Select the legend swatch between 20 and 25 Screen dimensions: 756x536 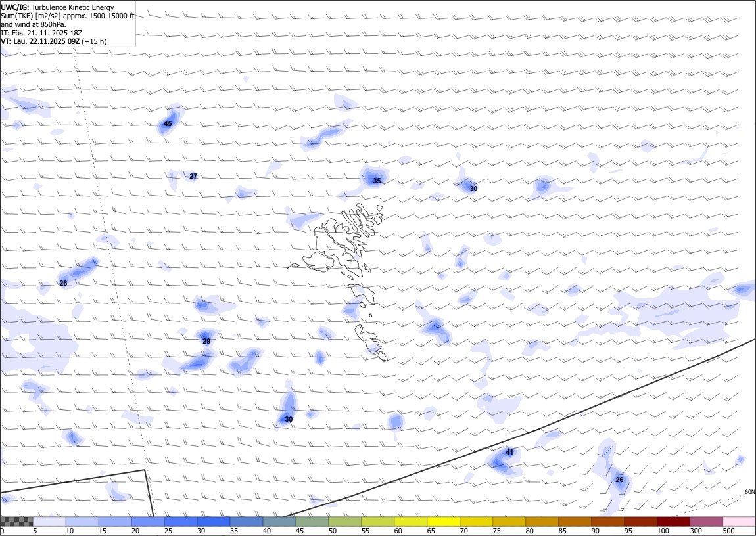click(x=148, y=522)
